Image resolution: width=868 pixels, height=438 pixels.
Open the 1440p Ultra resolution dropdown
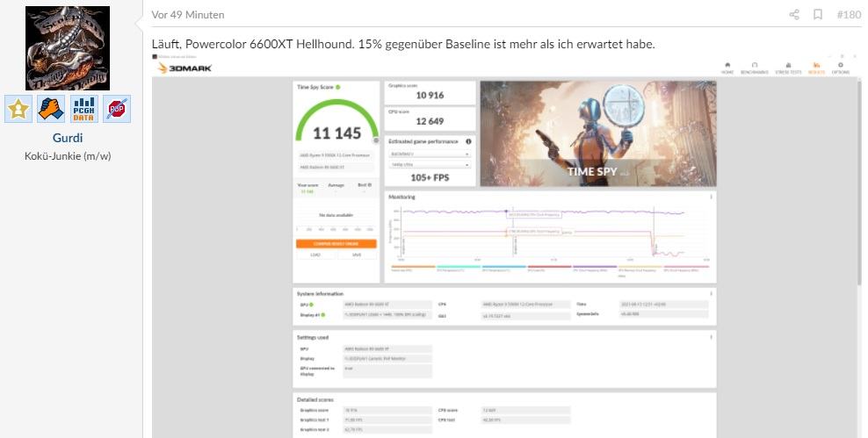[430, 165]
